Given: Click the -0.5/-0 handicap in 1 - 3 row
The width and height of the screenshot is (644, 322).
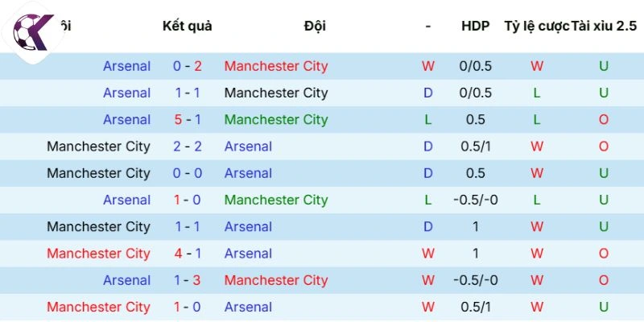Looking at the screenshot, I should point(475,280).
